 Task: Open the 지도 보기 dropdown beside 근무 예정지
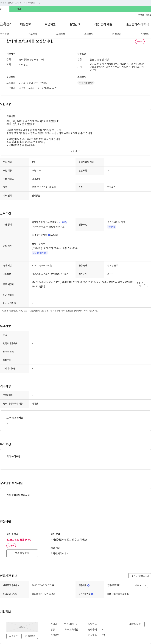pyautogui.click(x=141, y=284)
